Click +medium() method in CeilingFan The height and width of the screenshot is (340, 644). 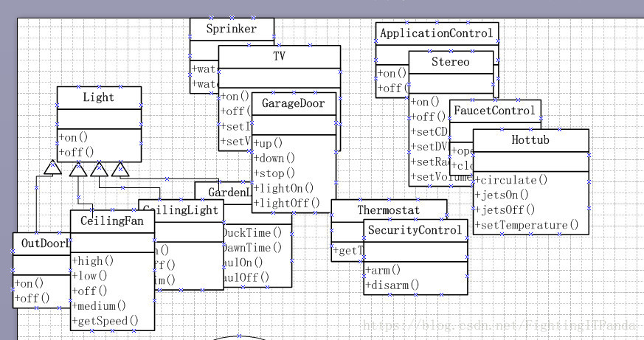coord(99,306)
